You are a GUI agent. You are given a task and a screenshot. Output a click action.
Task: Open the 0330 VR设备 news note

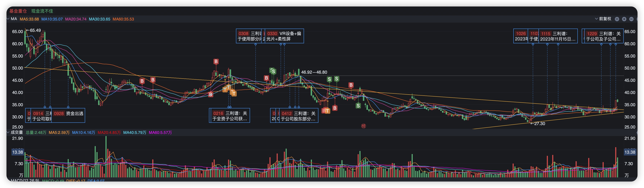pyautogui.click(x=284, y=36)
